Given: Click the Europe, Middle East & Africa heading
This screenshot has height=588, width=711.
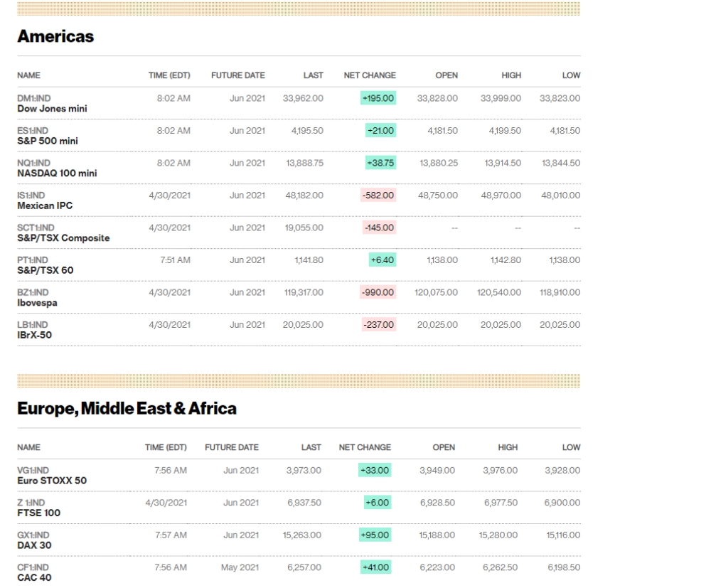Looking at the screenshot, I should (x=127, y=409).
